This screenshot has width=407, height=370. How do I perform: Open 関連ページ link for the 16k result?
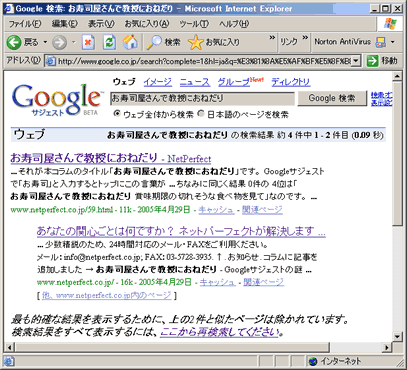tap(264, 282)
